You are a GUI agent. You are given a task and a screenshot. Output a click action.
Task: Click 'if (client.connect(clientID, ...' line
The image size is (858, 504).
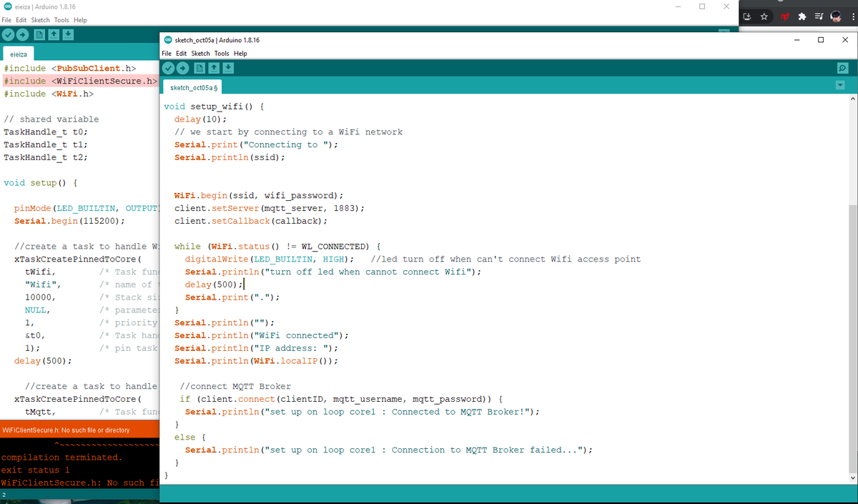click(x=342, y=399)
